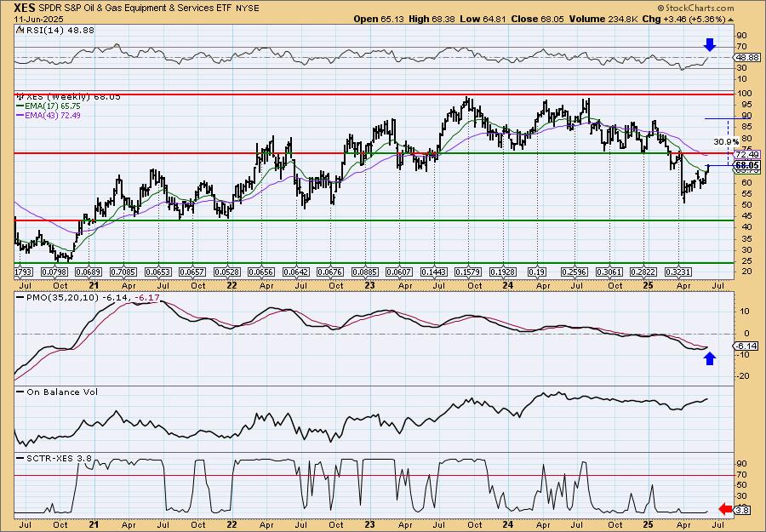
Task: Click the 0.0689 dividend value
Action: pyautogui.click(x=89, y=272)
